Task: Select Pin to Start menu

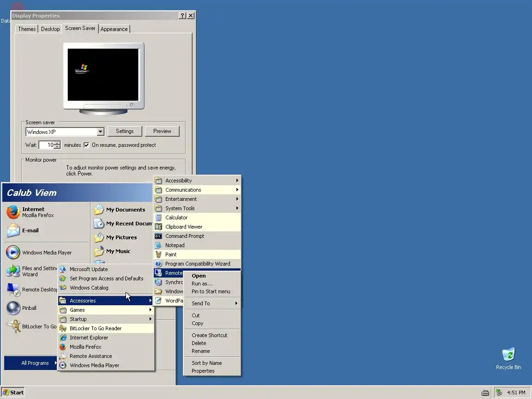Action: coord(212,291)
